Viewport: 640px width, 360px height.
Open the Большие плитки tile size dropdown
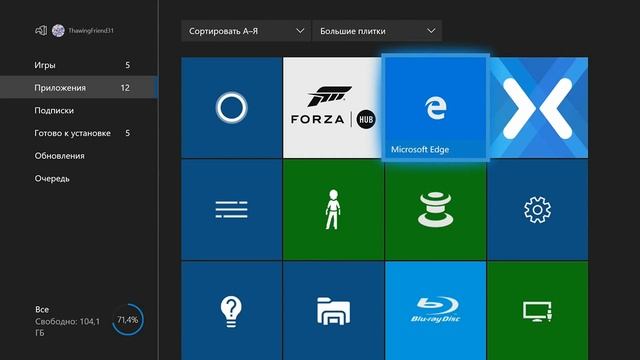point(377,31)
